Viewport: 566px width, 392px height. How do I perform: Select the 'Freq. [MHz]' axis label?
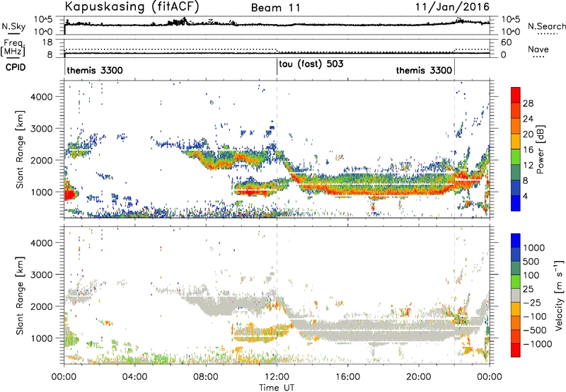click(x=13, y=47)
